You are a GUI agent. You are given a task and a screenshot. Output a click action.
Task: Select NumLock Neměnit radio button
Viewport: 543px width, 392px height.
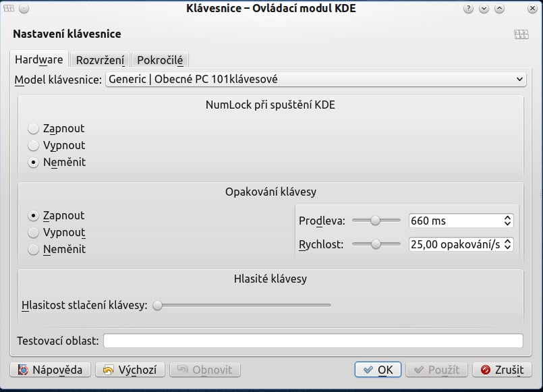pyautogui.click(x=57, y=162)
